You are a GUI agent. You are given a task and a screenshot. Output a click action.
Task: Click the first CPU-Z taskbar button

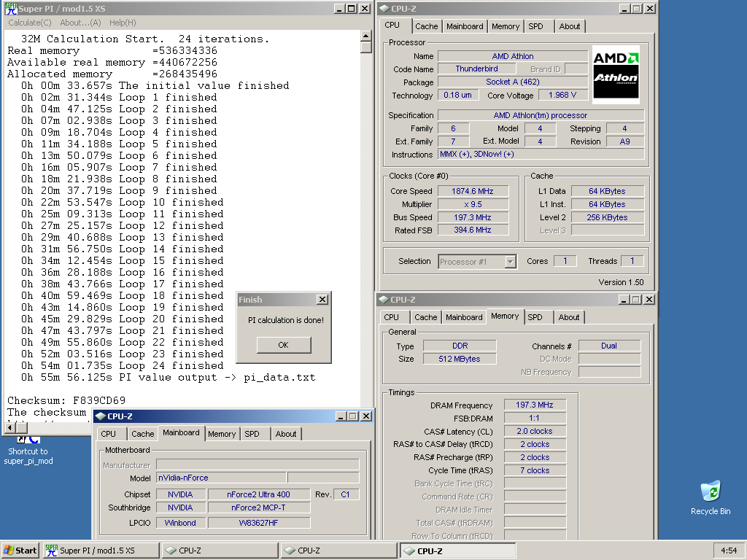tap(220, 551)
